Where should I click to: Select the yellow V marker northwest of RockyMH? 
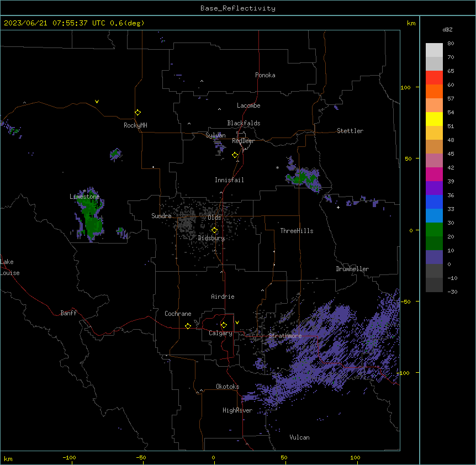click(97, 102)
